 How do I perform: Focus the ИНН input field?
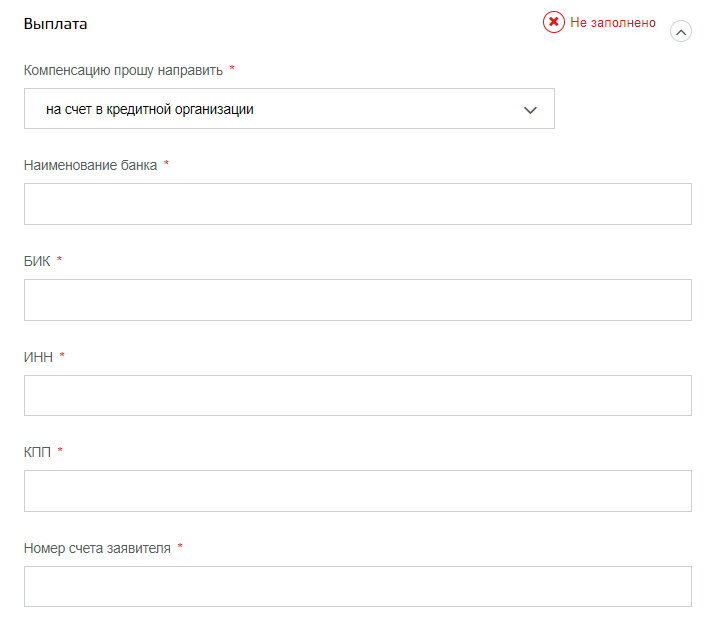(x=358, y=396)
